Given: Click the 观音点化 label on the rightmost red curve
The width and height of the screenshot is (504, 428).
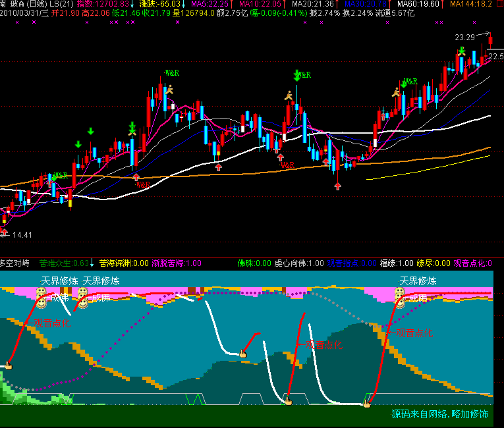Looking at the screenshot, I should tap(414, 333).
